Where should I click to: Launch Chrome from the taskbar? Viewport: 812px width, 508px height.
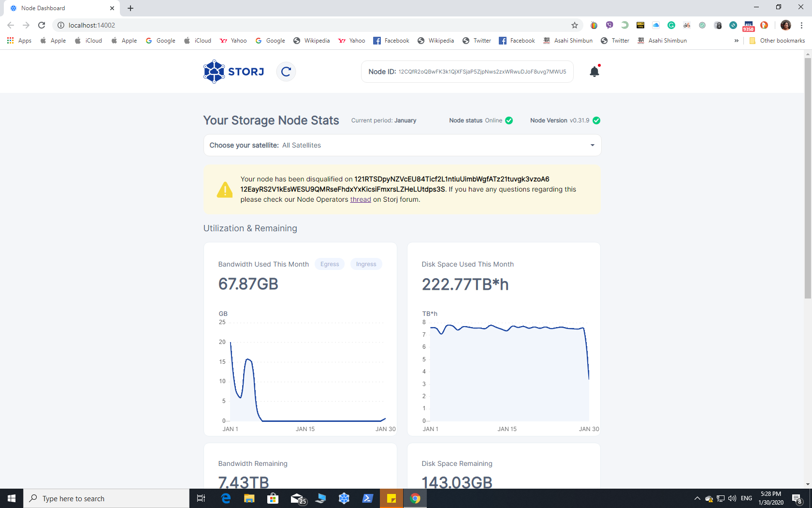click(415, 498)
